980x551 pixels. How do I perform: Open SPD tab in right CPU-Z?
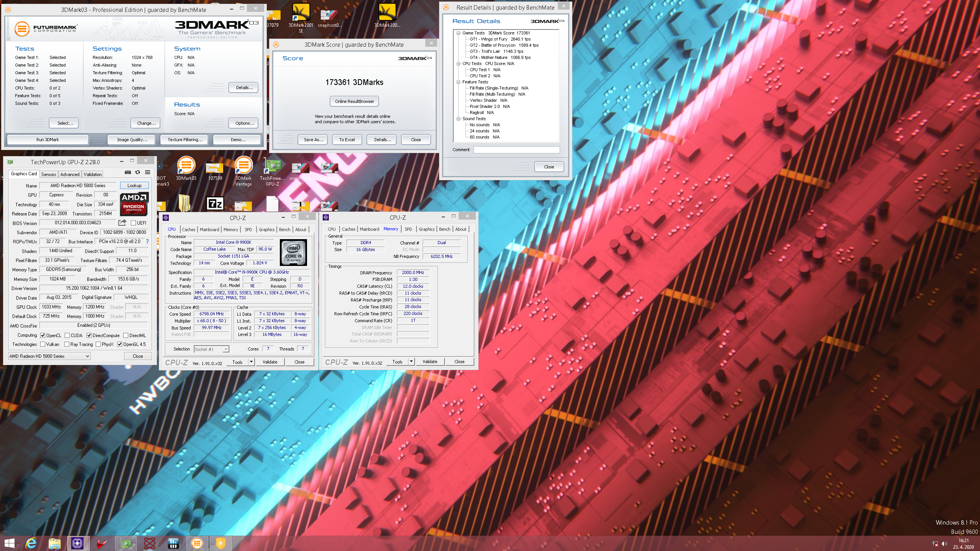point(408,229)
